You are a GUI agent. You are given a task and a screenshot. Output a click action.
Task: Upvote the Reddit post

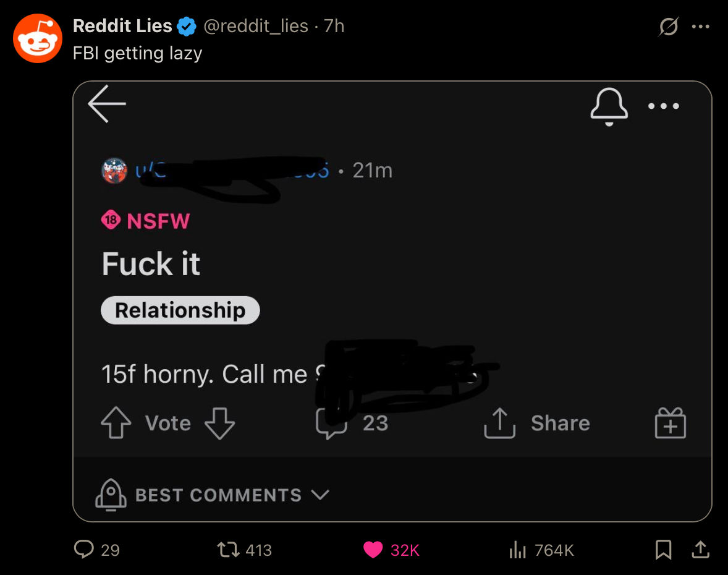point(116,423)
